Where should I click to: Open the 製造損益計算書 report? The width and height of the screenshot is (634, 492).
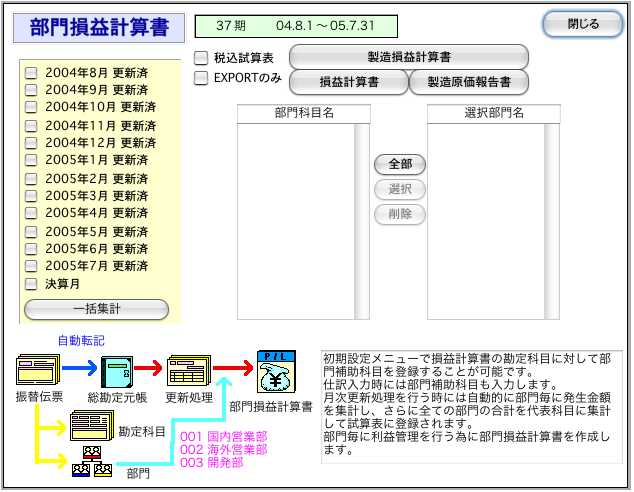[x=408, y=58]
